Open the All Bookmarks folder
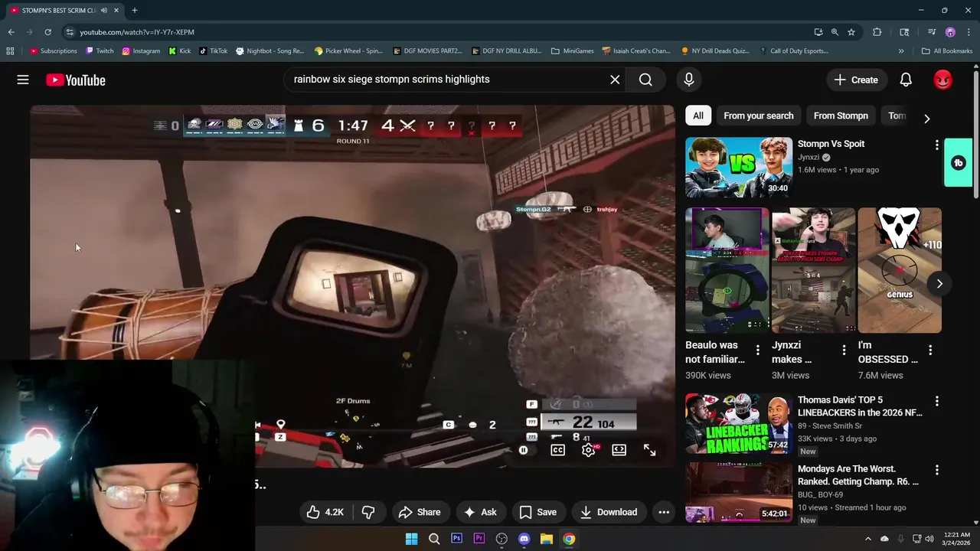This screenshot has height=551, width=980. pos(947,51)
